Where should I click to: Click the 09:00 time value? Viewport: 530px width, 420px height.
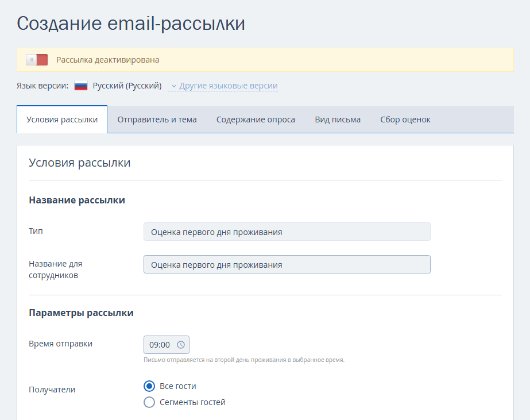tap(160, 345)
